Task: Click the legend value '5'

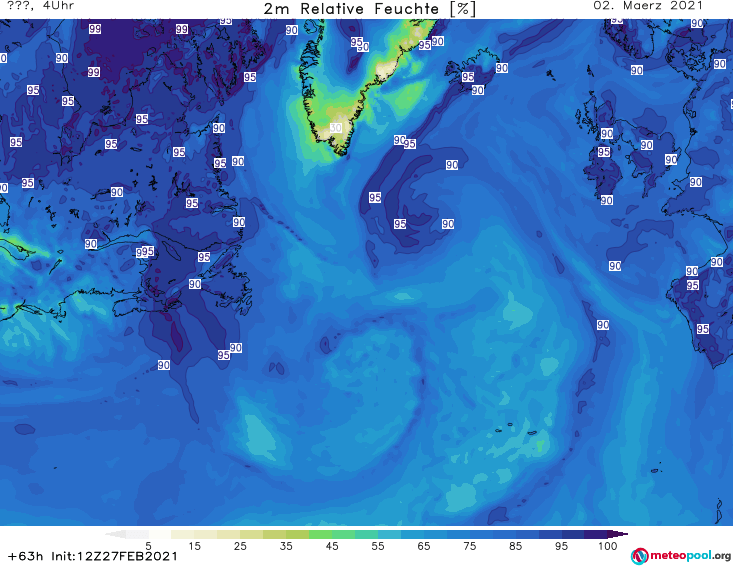Action: 148,546
